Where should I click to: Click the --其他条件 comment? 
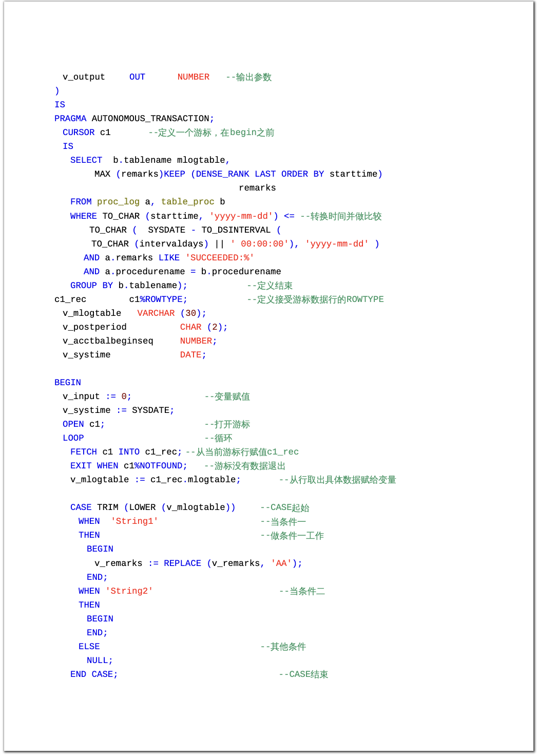283,647
